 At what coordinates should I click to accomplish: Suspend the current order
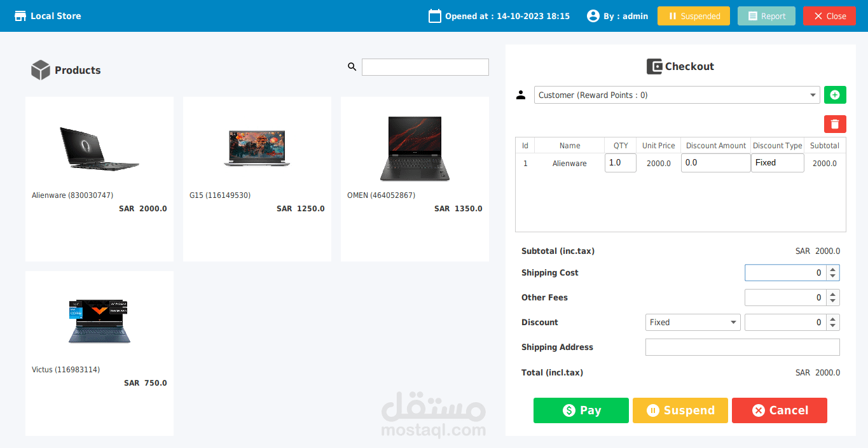[680, 410]
